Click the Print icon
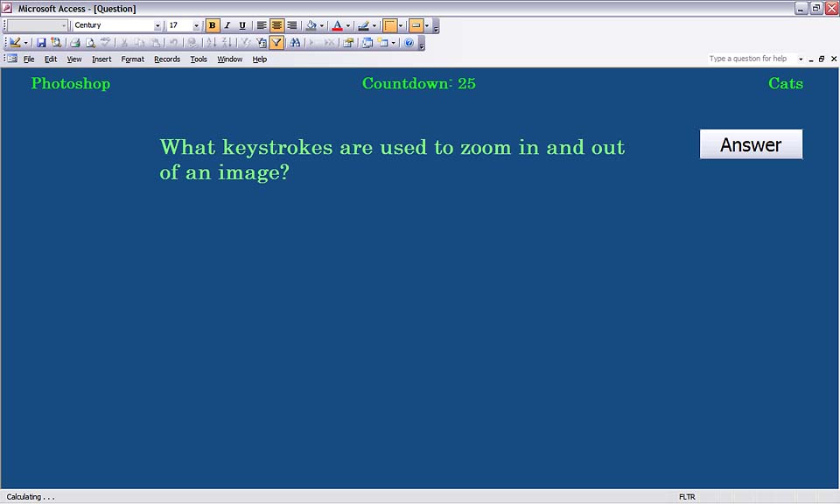840x504 pixels. (x=75, y=43)
